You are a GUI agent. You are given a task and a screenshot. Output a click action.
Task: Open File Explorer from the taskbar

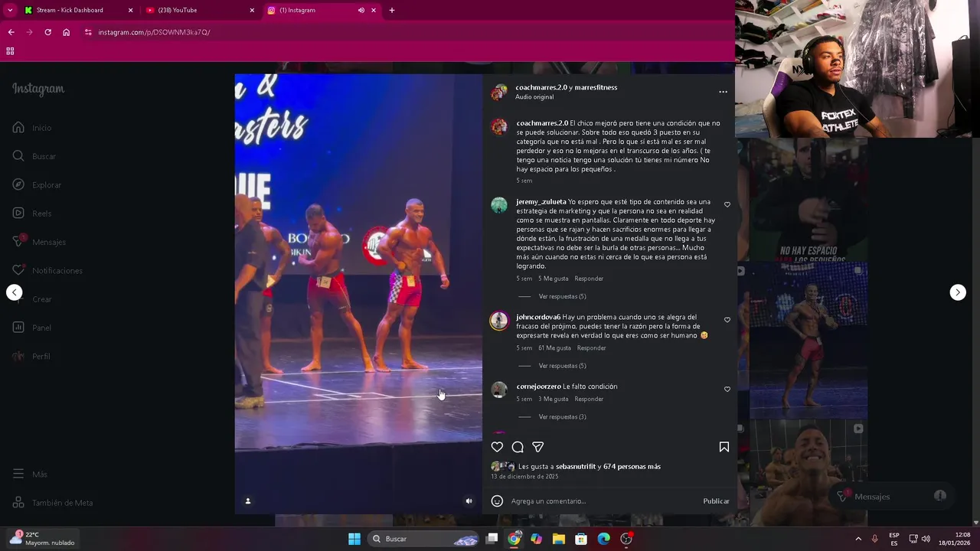559,539
